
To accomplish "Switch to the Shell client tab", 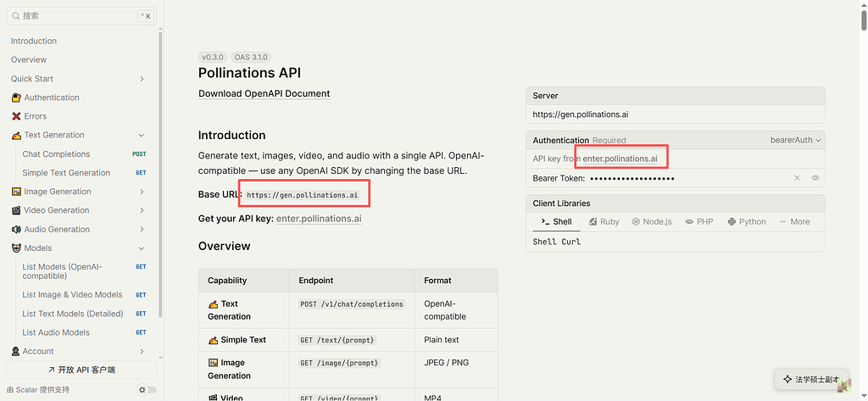I will 556,221.
